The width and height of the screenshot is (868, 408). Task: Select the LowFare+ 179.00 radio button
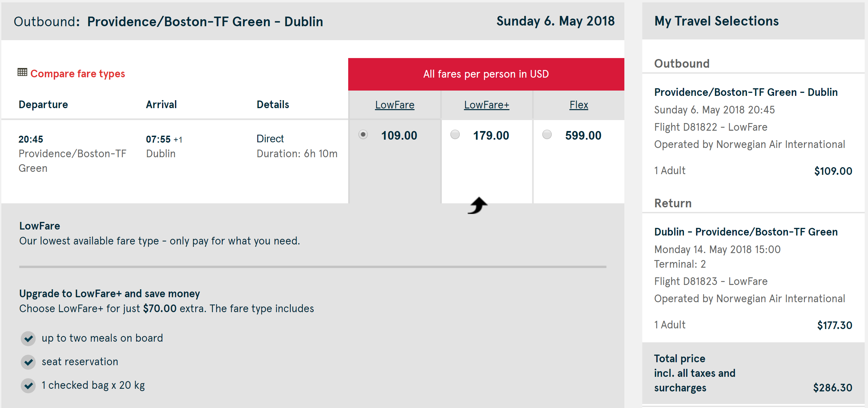point(455,135)
